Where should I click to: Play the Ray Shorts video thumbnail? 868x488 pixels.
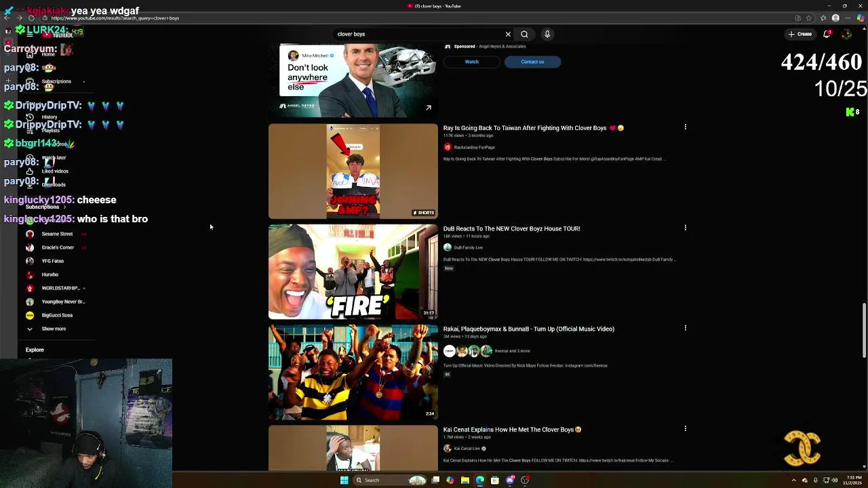click(x=353, y=171)
